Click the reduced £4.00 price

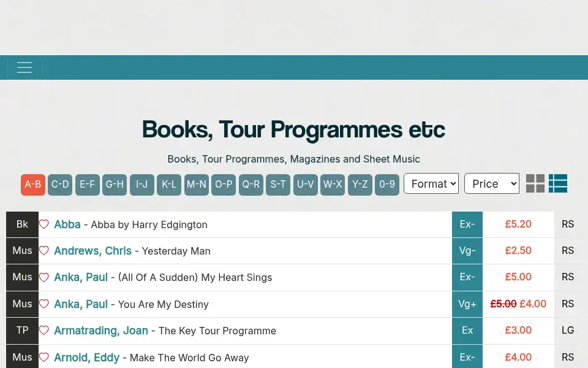tap(533, 304)
